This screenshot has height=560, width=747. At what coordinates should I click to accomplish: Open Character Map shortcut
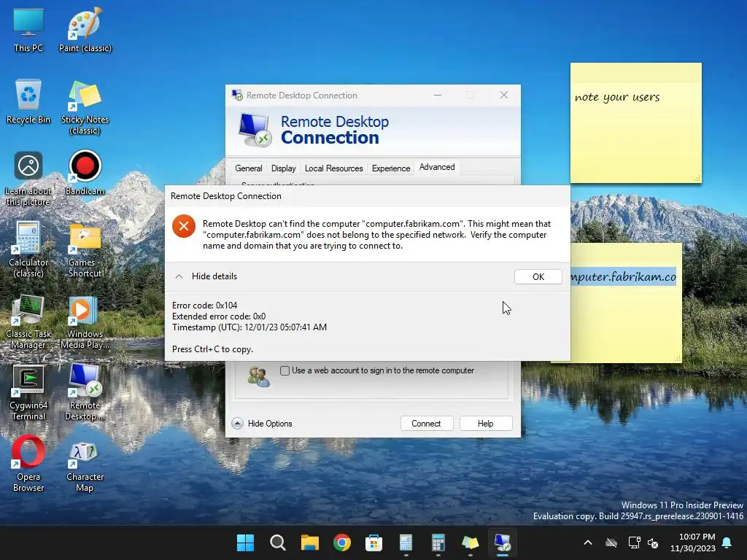pyautogui.click(x=85, y=467)
